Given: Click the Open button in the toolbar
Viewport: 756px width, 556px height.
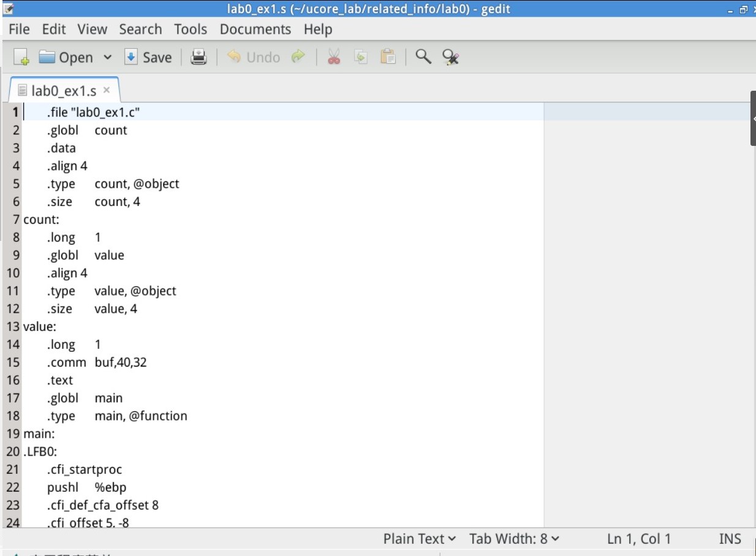Looking at the screenshot, I should pos(66,58).
